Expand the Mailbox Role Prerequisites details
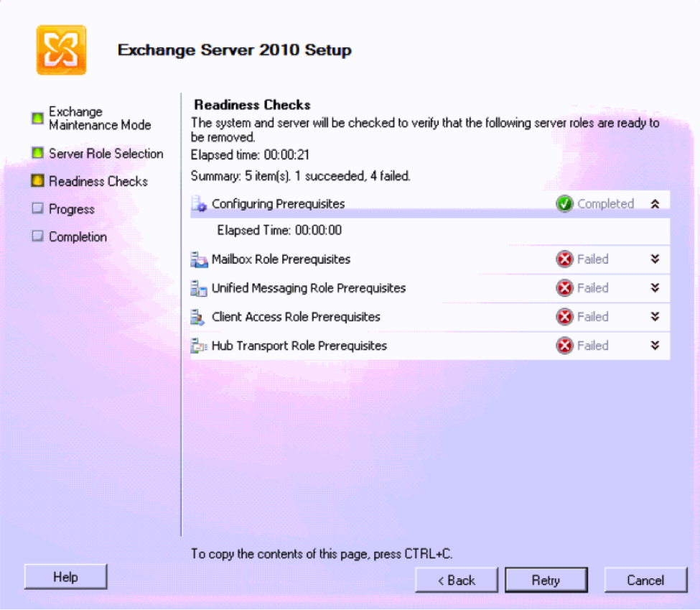Screen dimensions: 700x610 tap(655, 259)
